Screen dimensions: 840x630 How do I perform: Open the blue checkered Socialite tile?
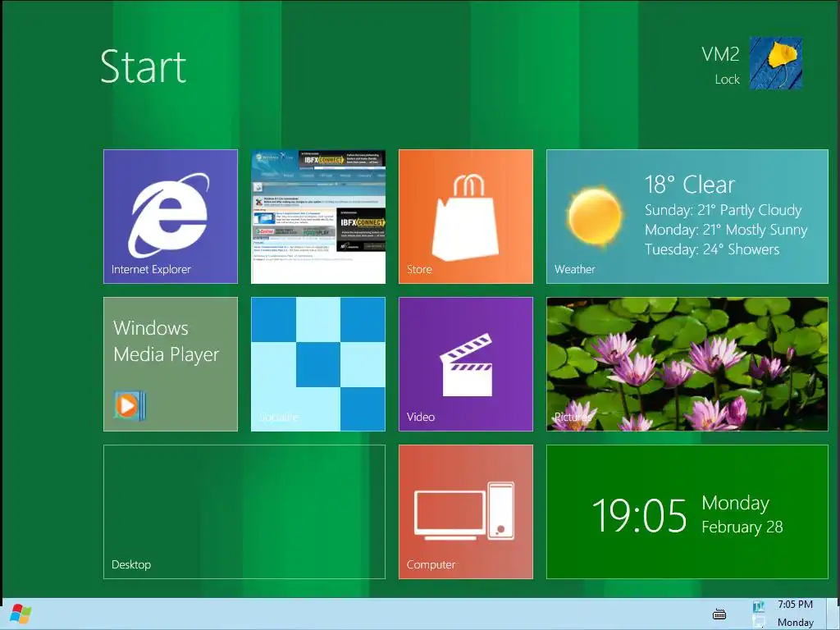coord(318,364)
